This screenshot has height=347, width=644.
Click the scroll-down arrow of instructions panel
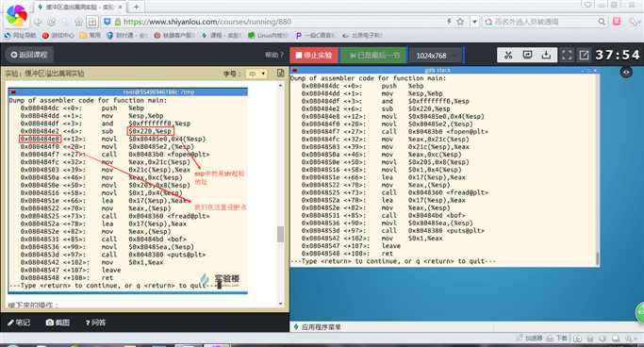tap(281, 304)
